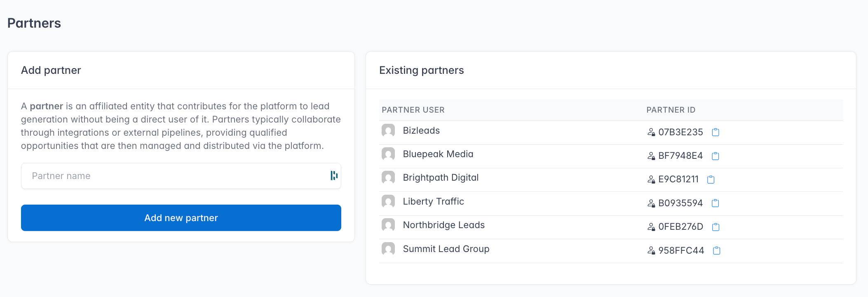
Task: Click the Add new partner button
Action: point(181,218)
